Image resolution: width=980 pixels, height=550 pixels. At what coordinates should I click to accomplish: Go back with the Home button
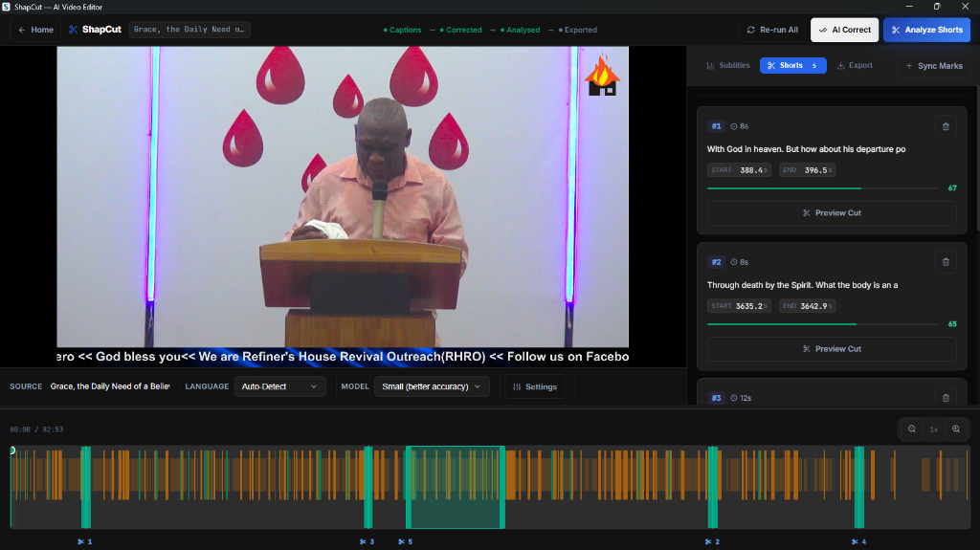click(35, 30)
